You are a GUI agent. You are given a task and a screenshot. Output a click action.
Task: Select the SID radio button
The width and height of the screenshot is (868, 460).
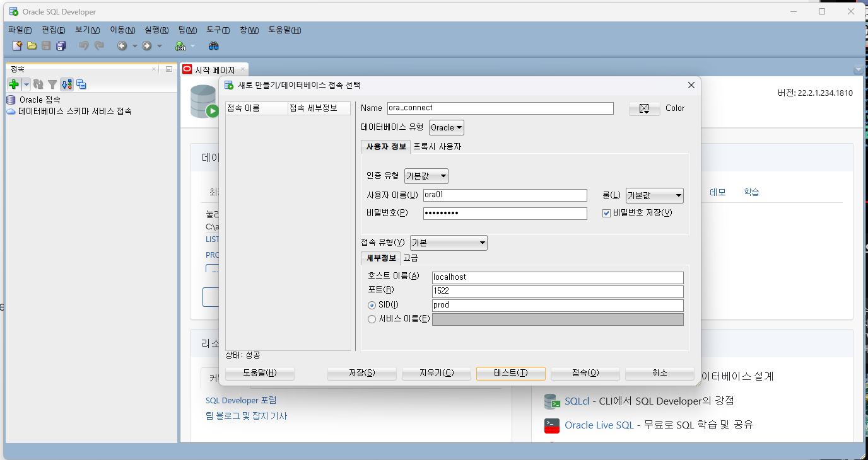372,305
